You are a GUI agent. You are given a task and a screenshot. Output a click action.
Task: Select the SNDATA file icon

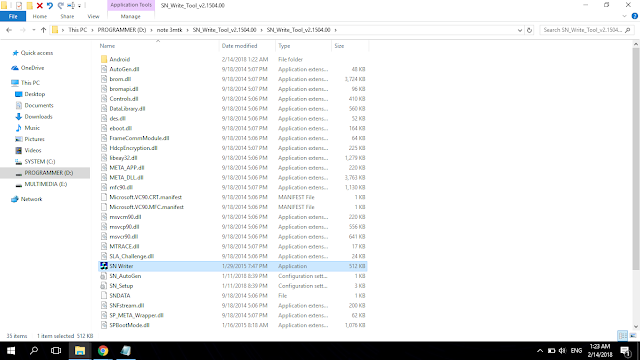(x=104, y=296)
